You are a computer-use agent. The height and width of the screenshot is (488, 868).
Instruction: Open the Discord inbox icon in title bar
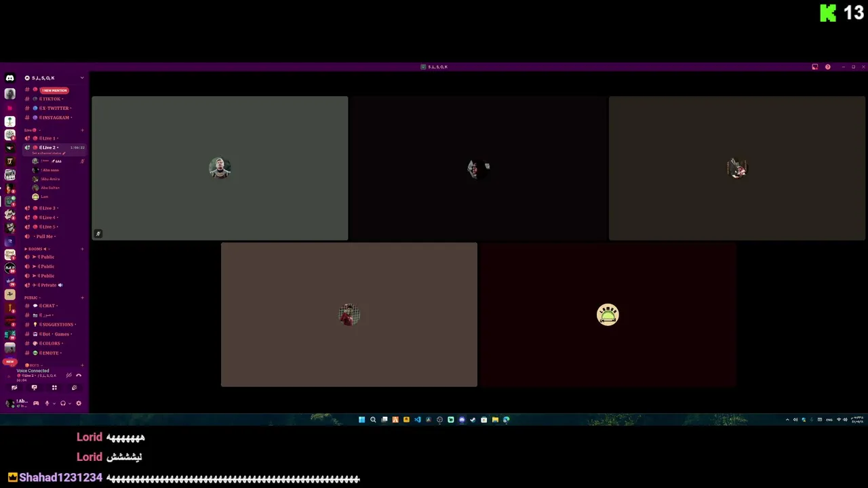click(x=815, y=67)
